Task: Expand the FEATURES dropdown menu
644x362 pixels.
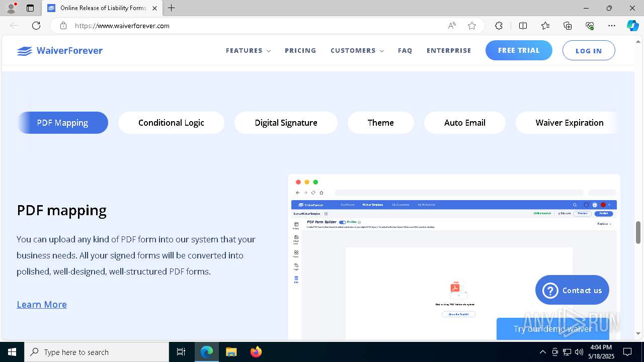Action: pos(248,51)
